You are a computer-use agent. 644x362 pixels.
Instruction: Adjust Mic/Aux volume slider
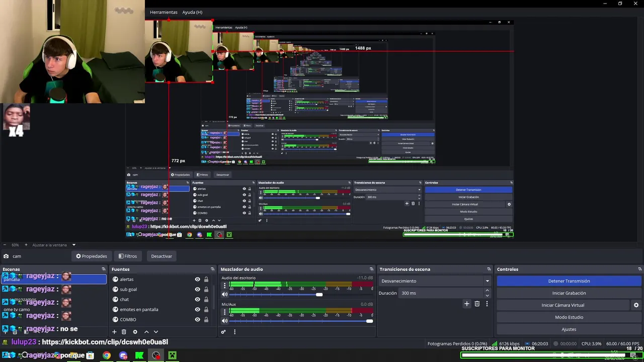[370, 321]
